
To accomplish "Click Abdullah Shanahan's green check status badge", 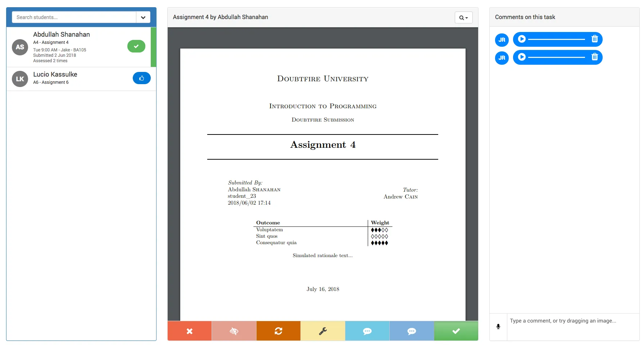I will [136, 46].
